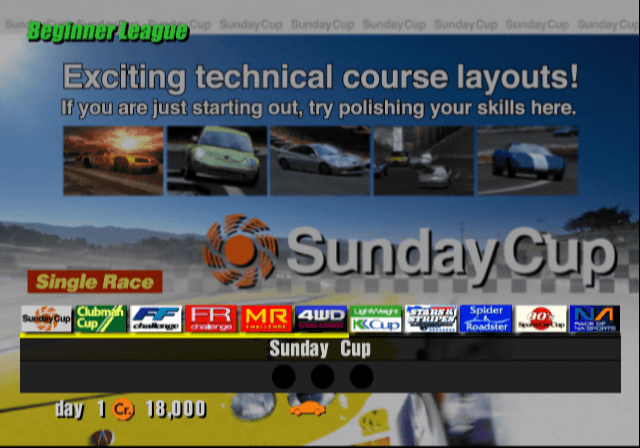Choose the NA race event icon
Screen dimensions: 640x448
[x=595, y=319]
